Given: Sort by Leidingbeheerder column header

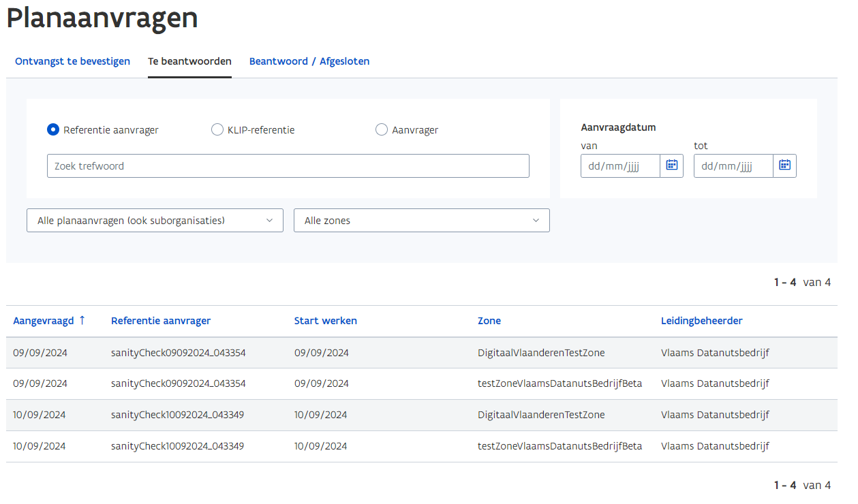Looking at the screenshot, I should pos(701,321).
